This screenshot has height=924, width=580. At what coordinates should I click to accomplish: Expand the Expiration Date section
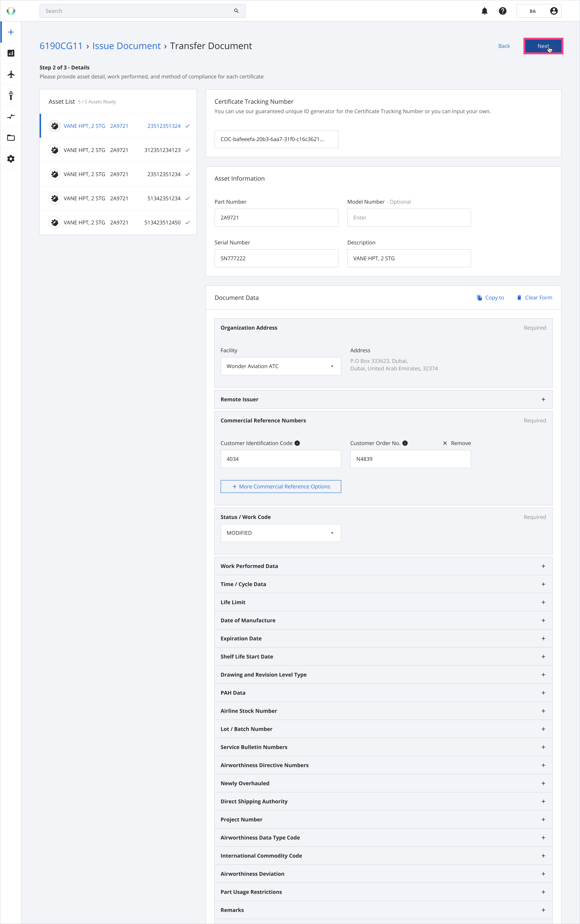point(383,638)
